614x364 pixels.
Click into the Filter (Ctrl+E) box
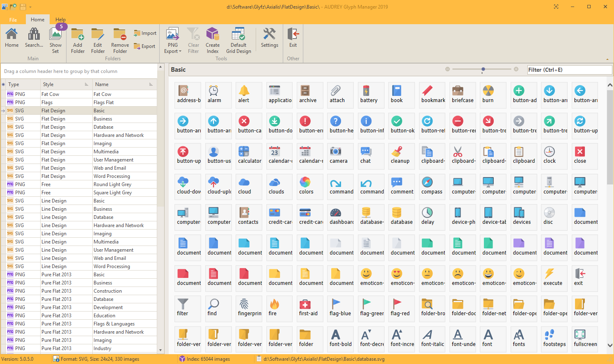(569, 70)
